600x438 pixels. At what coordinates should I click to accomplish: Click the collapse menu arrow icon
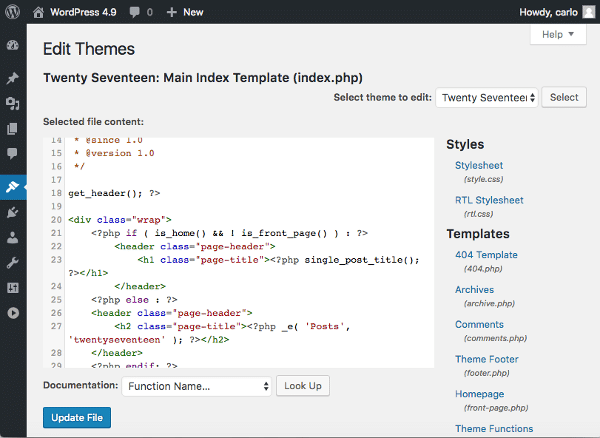click(x=13, y=313)
